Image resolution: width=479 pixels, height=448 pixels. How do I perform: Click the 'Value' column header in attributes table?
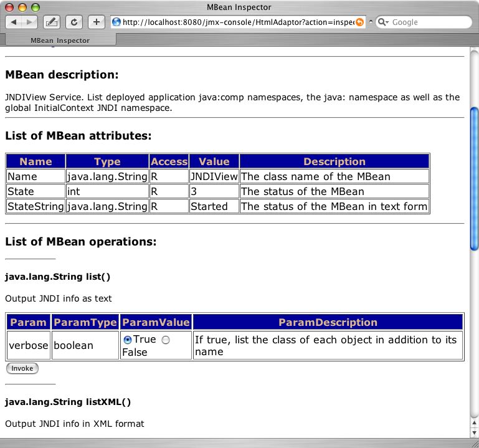pyautogui.click(x=214, y=161)
